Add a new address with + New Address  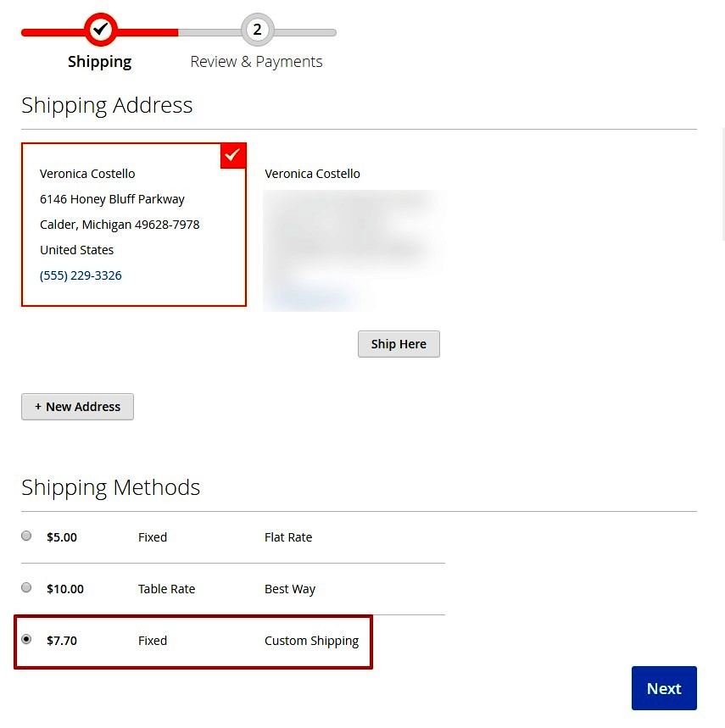(77, 406)
